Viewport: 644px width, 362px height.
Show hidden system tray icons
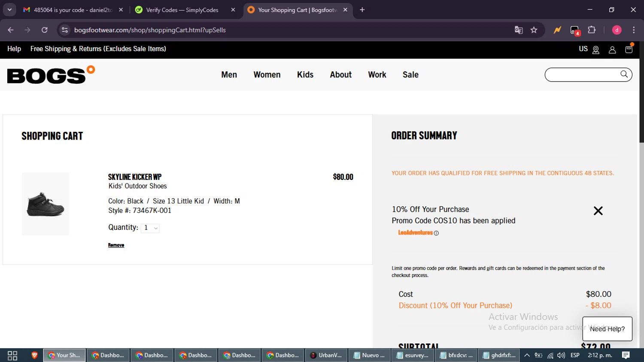(527, 356)
